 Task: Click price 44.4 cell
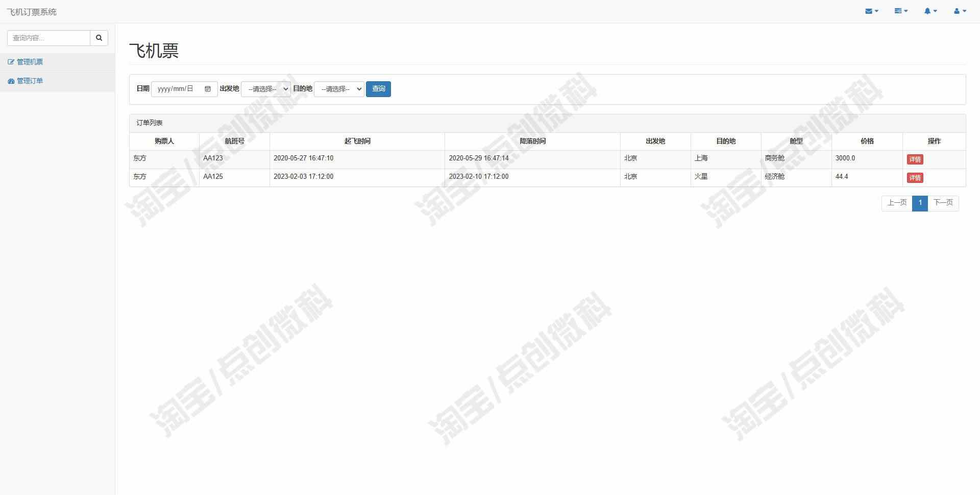[x=867, y=177]
